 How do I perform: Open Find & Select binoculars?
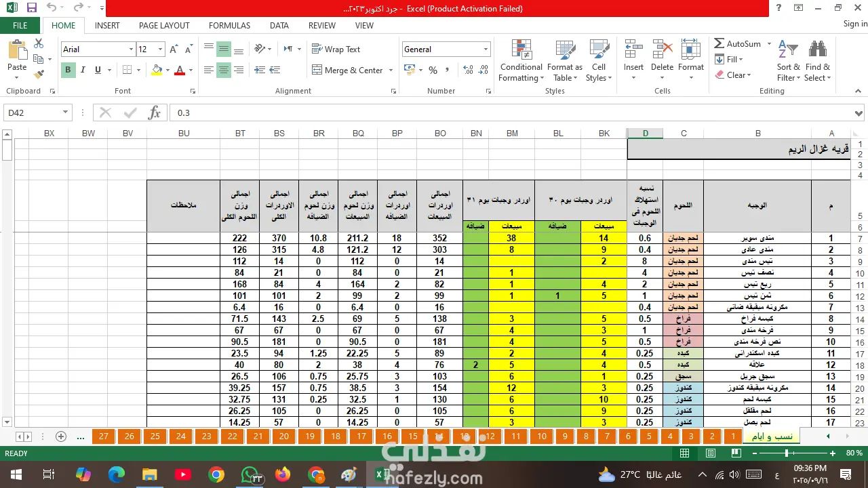click(818, 61)
